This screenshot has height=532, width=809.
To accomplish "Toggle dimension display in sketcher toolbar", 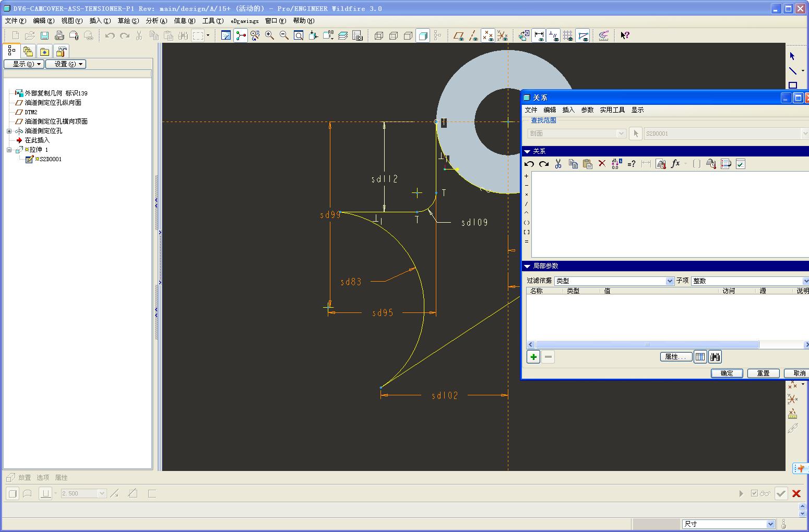I will tap(539, 35).
